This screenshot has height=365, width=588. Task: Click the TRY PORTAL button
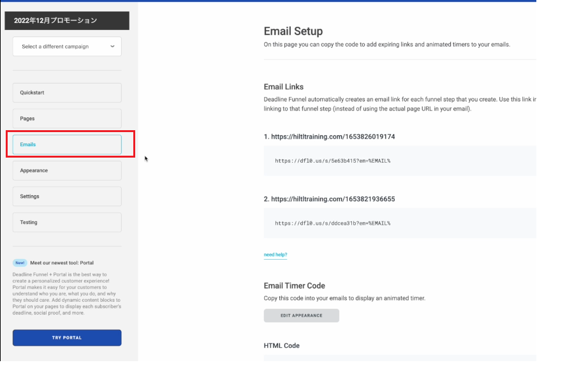pos(67,338)
